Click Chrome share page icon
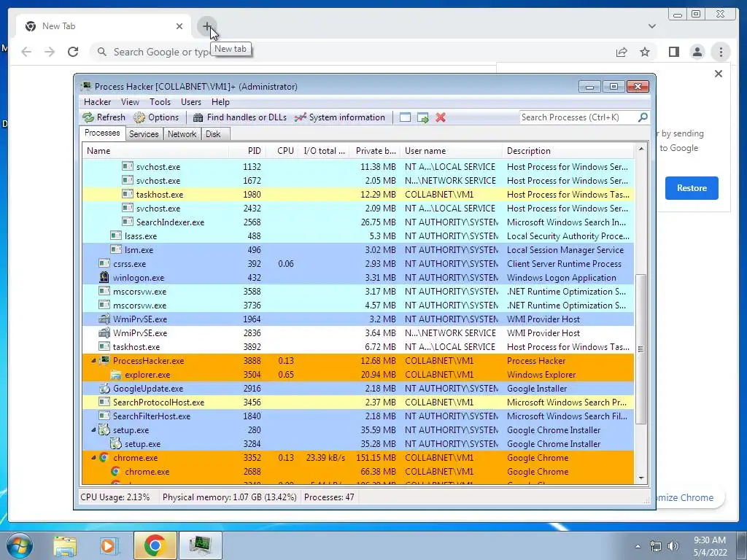Viewport: 747px width, 560px height. (622, 52)
